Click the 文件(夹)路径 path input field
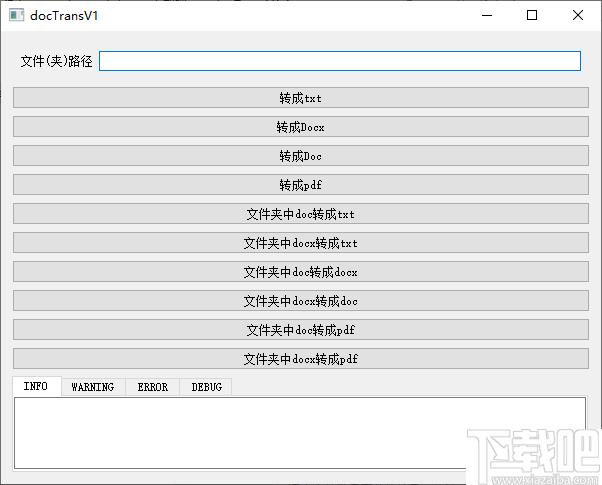Screen dimensions: 602x485 tap(340, 61)
